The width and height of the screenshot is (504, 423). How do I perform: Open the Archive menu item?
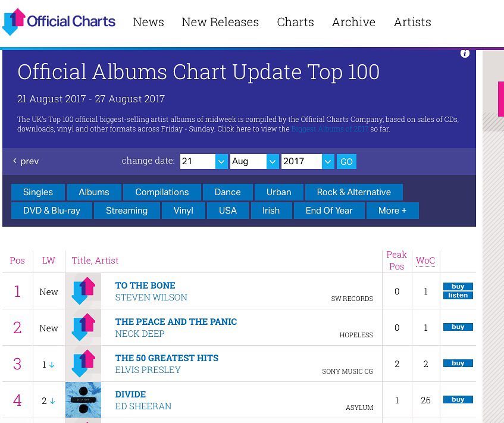point(353,22)
